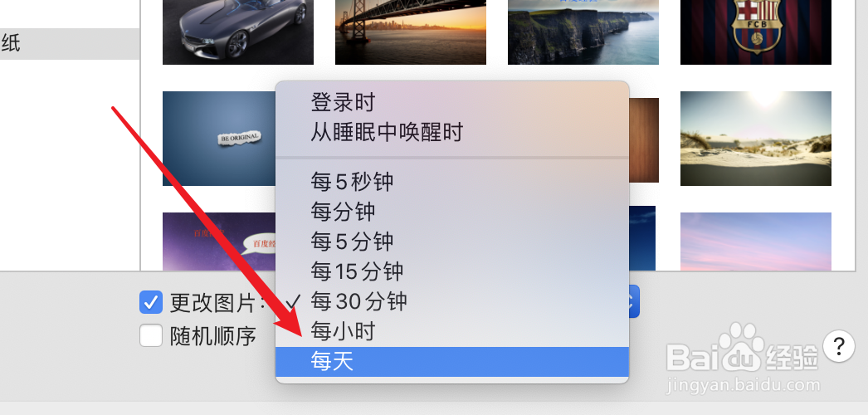Select 每5秒钟 in the popup list
This screenshot has width=868, height=415.
click(x=452, y=182)
